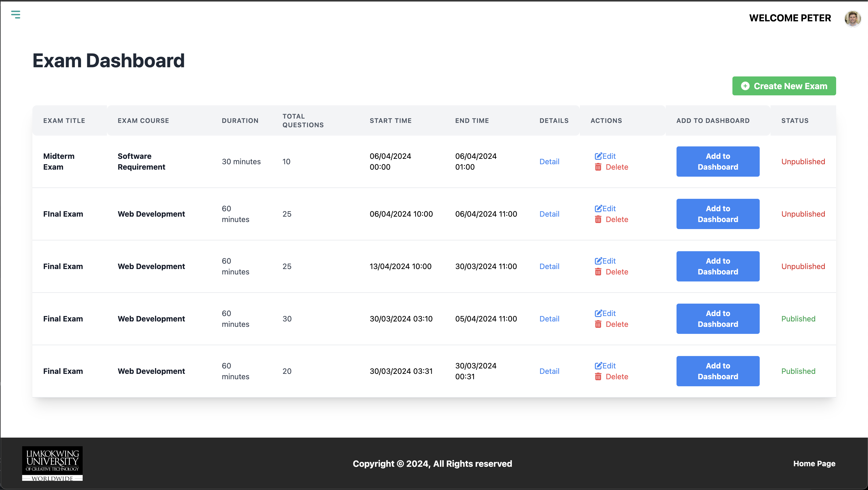Click the Delete link for the 13/04/2024 exam
Viewport: 868px width, 490px height.
617,272
